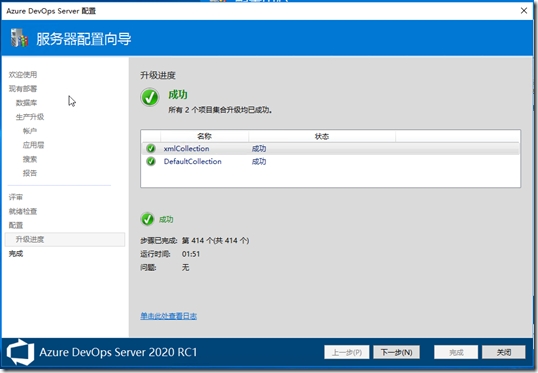Click the 第 414 个(共 414 个) steps value
This screenshot has width=538, height=373.
(x=215, y=241)
